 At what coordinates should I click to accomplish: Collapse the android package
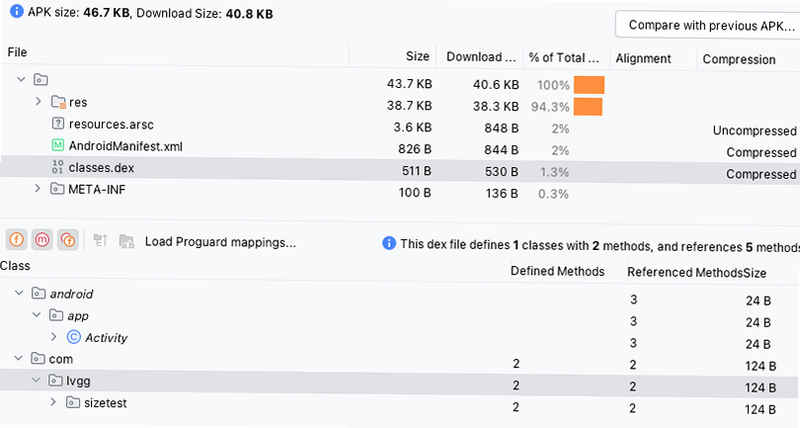coord(19,293)
